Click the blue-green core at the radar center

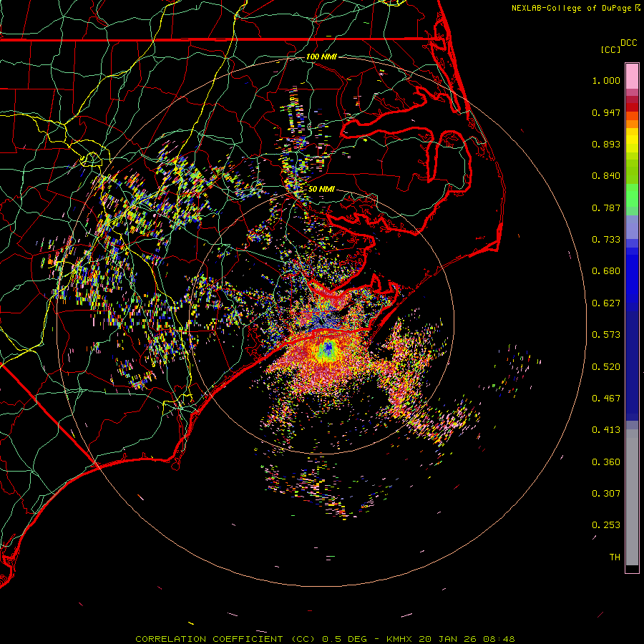tap(327, 349)
